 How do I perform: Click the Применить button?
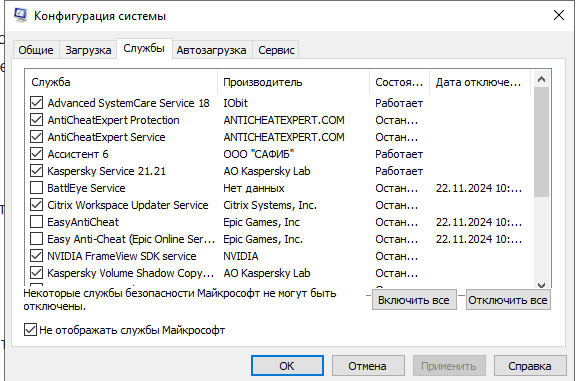[449, 366]
